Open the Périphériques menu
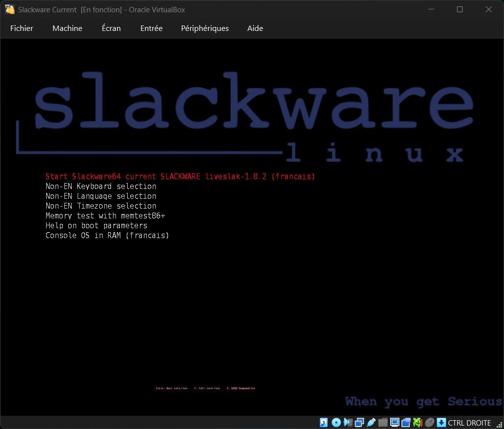This screenshot has width=504, height=429. 205,28
